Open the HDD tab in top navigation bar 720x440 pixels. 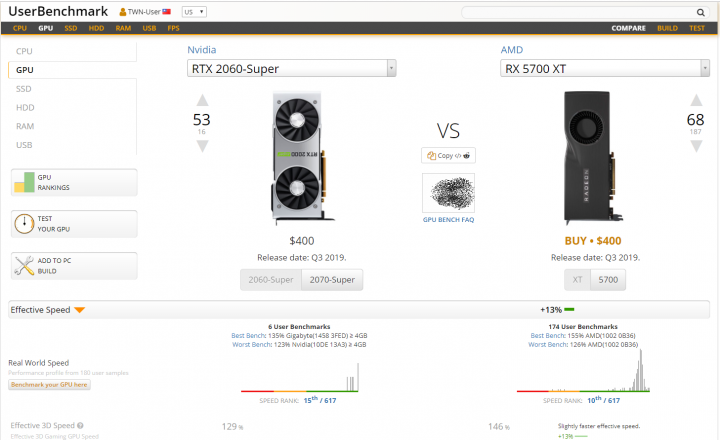pos(96,28)
